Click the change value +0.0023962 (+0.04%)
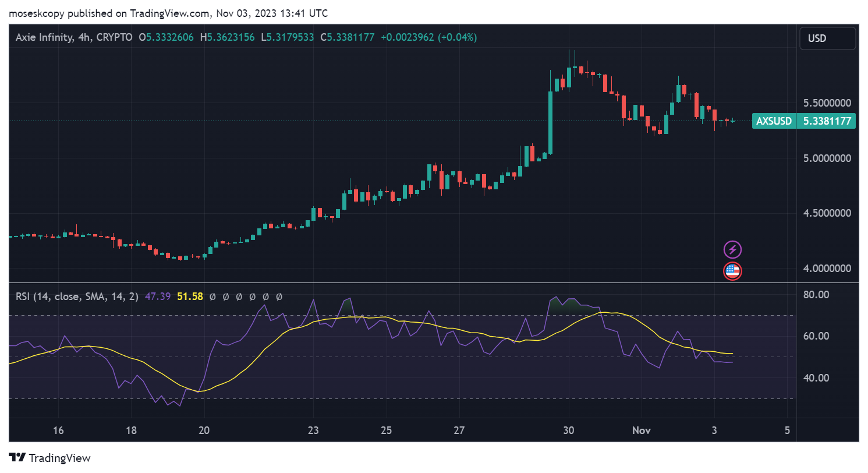 (428, 37)
